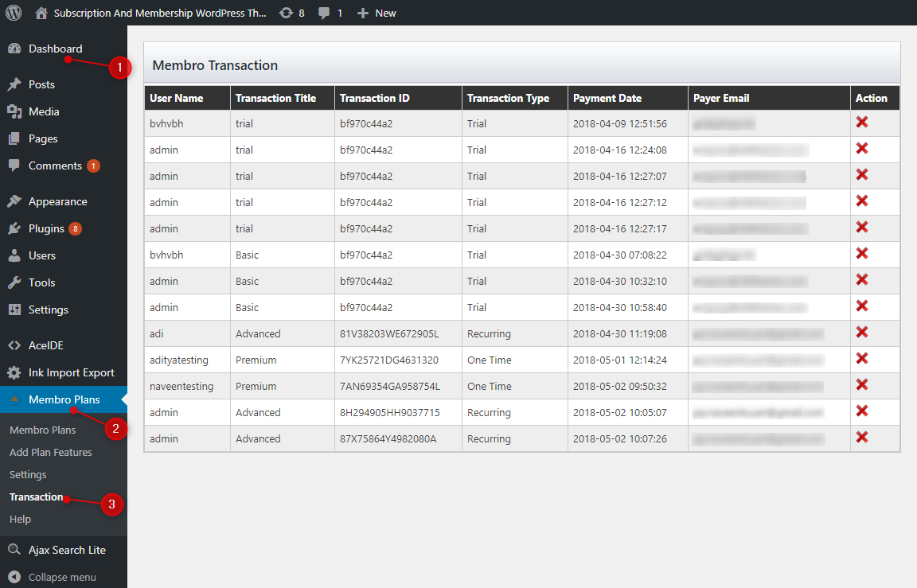Click the Media library icon

pos(14,111)
